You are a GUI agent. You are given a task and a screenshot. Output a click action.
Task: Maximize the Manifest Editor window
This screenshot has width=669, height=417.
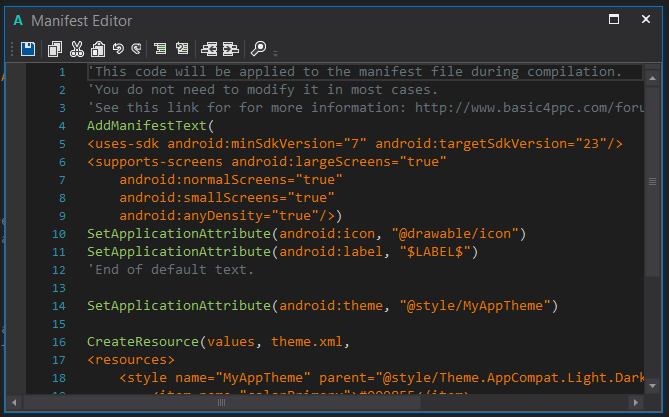pyautogui.click(x=614, y=19)
